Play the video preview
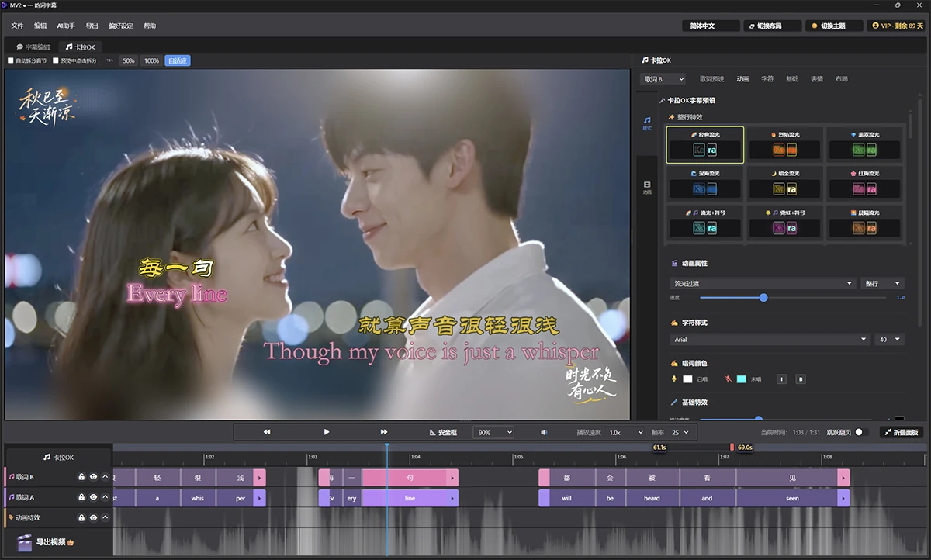The height and width of the screenshot is (560, 931). coord(327,432)
